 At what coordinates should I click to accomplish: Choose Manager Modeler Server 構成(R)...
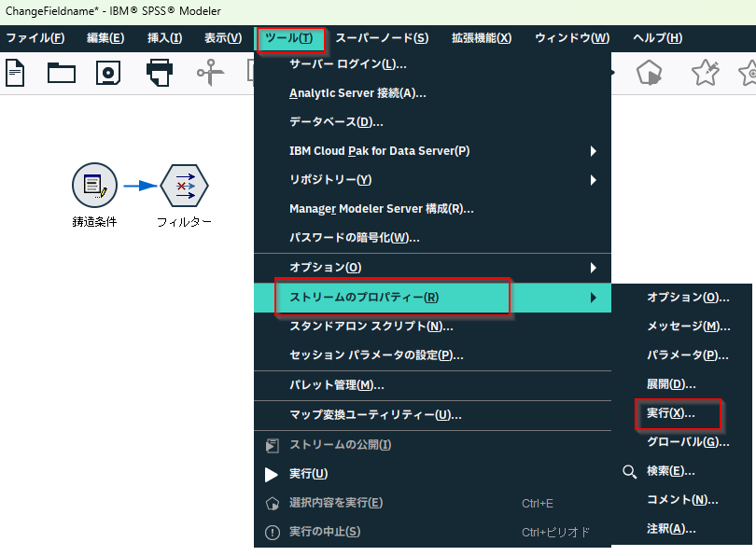[432, 209]
